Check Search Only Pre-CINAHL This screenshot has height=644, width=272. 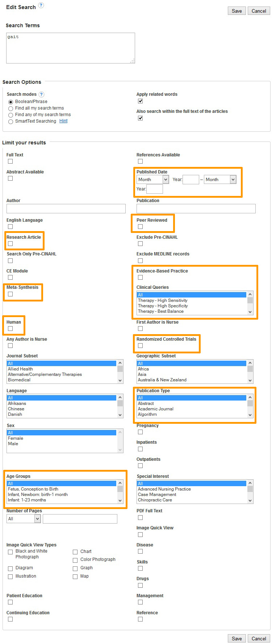tap(10, 261)
